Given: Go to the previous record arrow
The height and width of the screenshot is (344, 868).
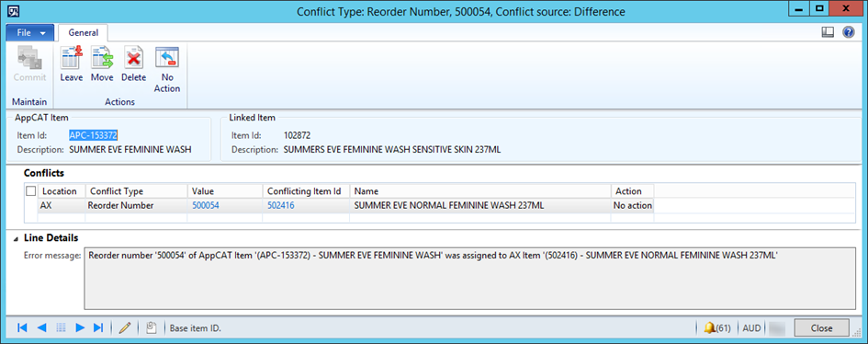Looking at the screenshot, I should [41, 328].
